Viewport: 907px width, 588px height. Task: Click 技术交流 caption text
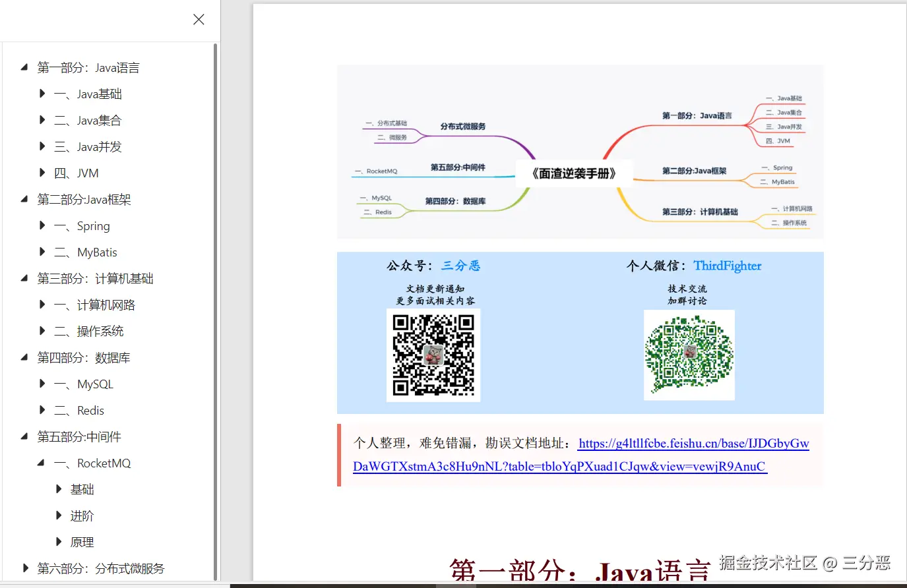[x=687, y=289]
